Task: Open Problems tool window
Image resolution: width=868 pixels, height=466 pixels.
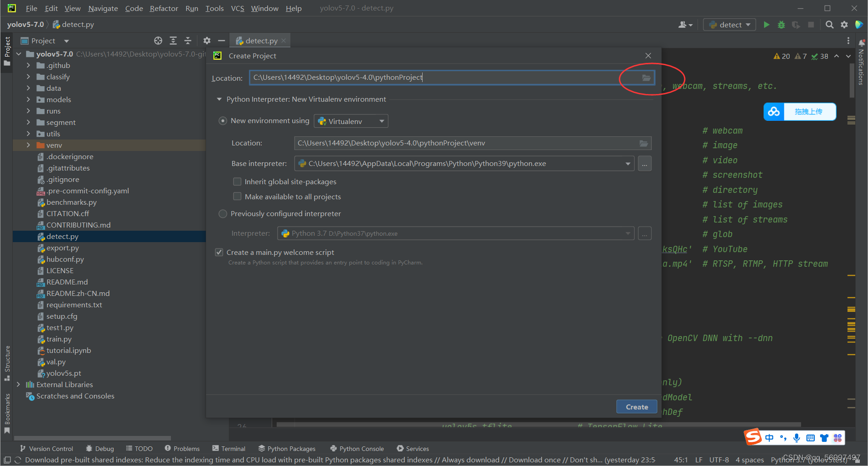Action: point(182,449)
